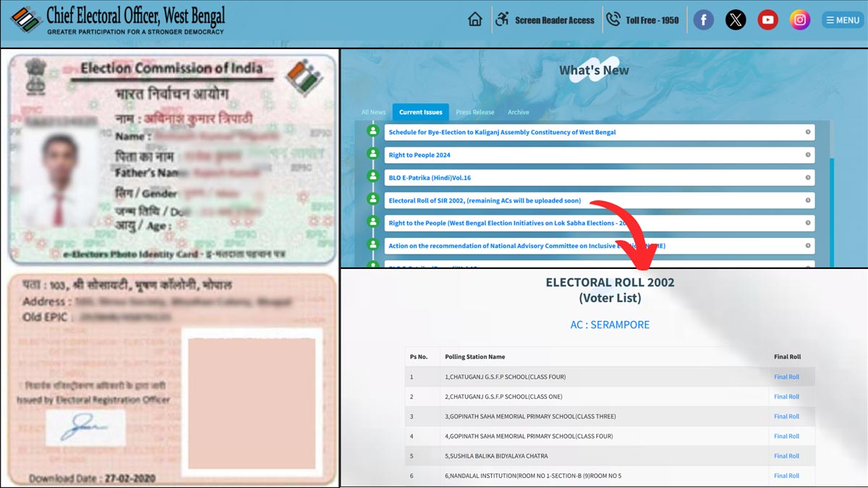Open Electoral Roll of SIR 2002 link
Screen dimensions: 868x488
coord(485,200)
